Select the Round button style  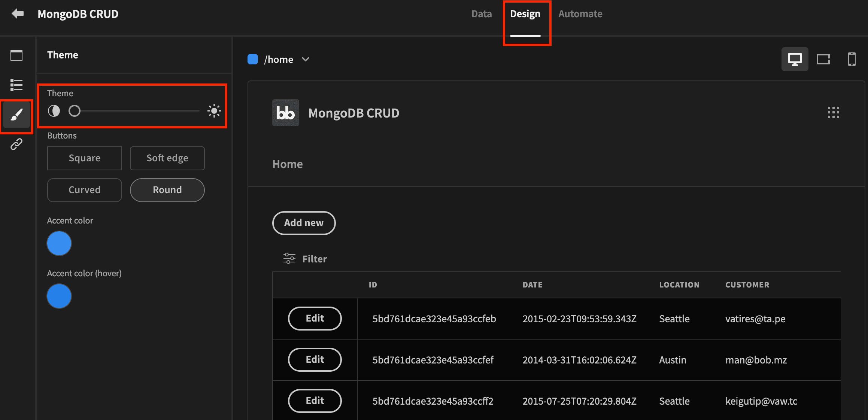coord(167,190)
